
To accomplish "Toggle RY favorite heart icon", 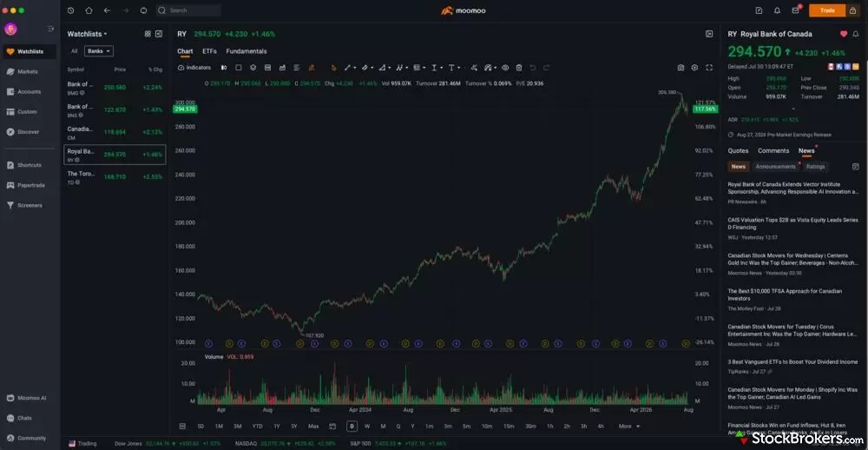I will click(844, 34).
